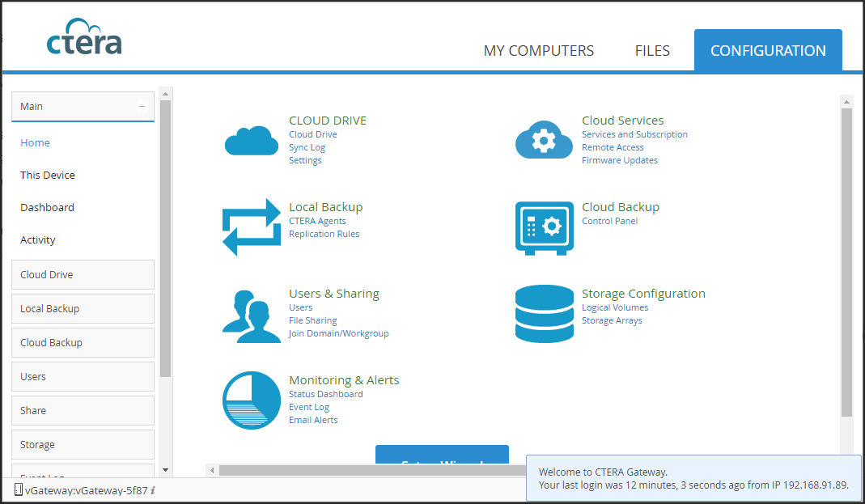Click the device icon beside vGateway name
The height and width of the screenshot is (504, 865).
point(18,489)
